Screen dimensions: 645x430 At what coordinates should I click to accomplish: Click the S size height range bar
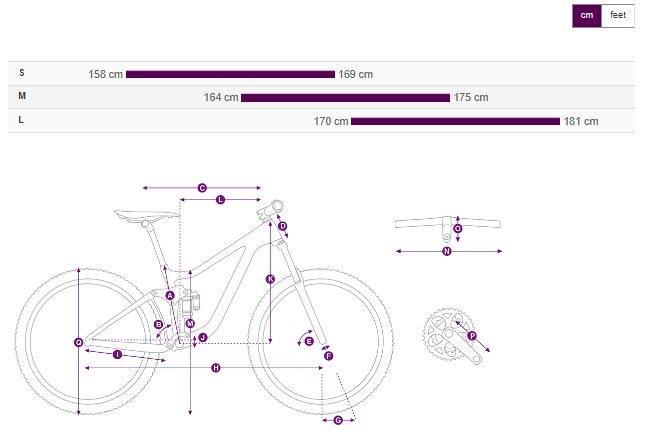click(230, 74)
